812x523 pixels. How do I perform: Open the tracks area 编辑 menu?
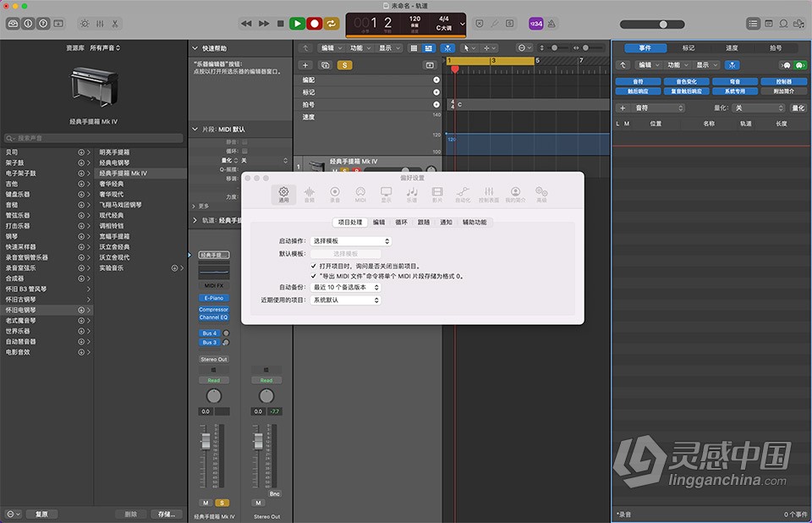[x=332, y=47]
